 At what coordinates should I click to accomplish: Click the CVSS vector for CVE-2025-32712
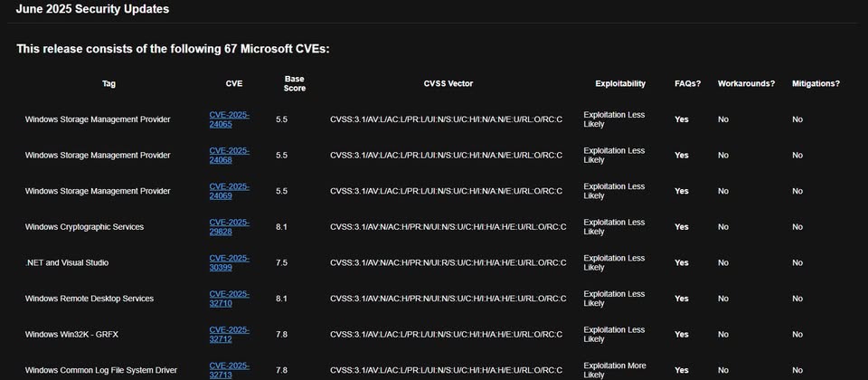pos(446,335)
